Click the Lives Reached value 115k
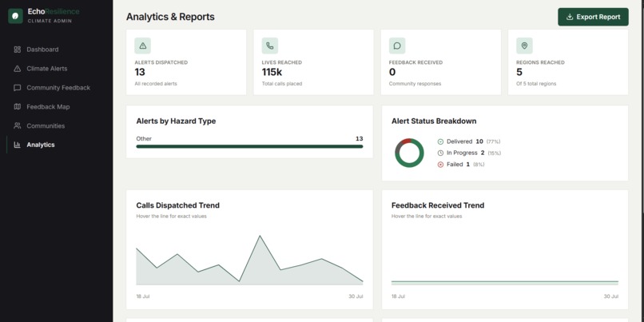644x322 pixels. (272, 72)
